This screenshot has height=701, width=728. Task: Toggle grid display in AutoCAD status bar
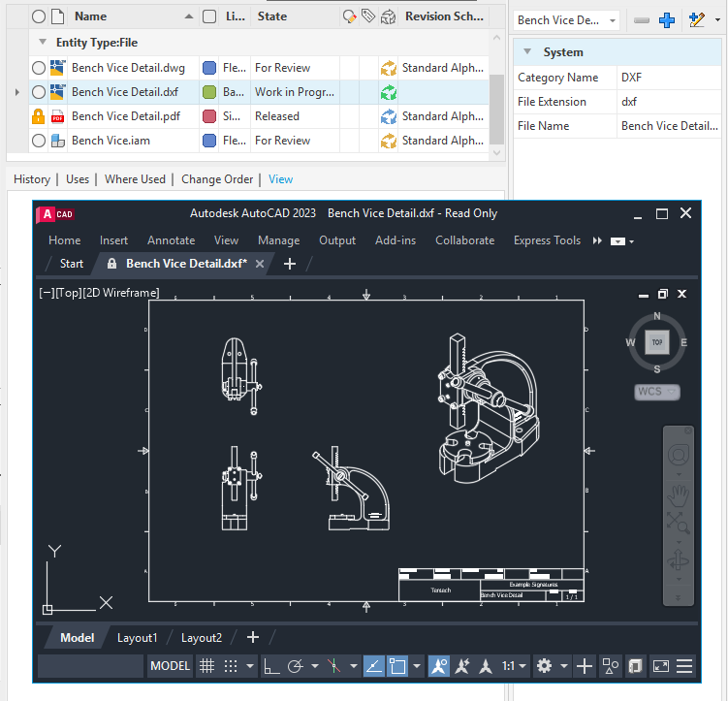(x=206, y=666)
